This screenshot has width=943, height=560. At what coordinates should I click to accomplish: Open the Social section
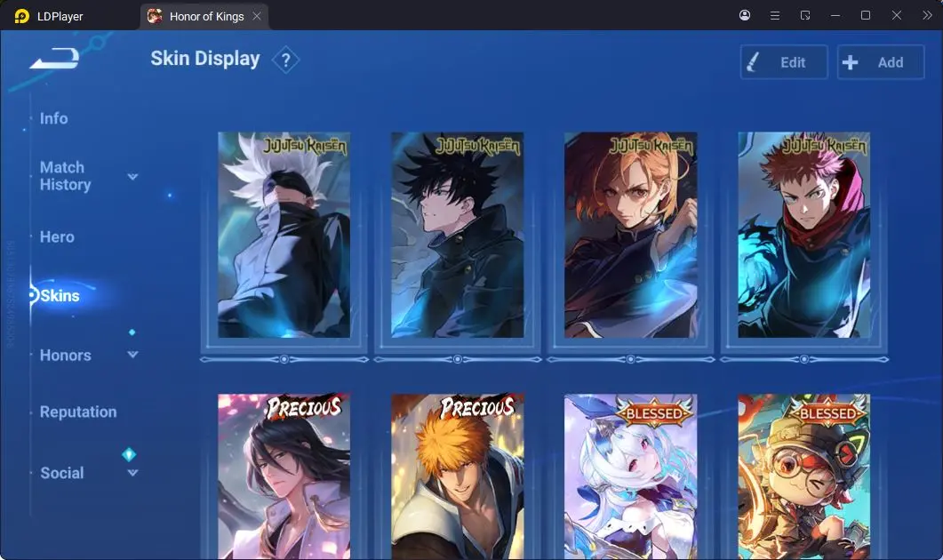[x=62, y=473]
